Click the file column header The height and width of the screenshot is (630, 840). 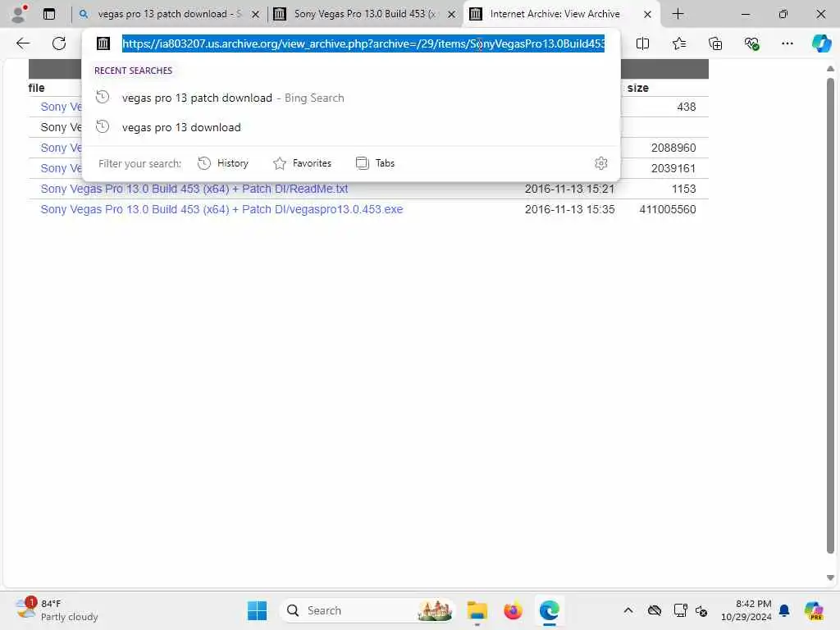click(36, 88)
